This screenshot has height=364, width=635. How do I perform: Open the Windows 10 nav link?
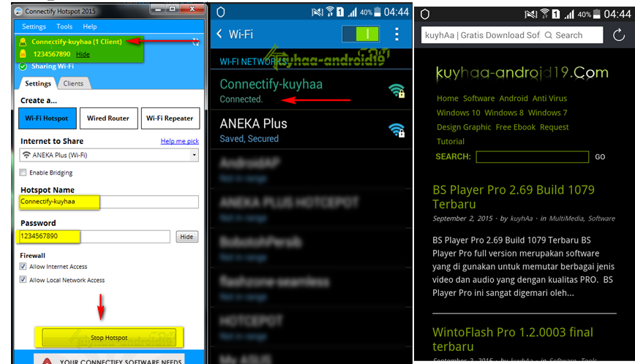458,113
